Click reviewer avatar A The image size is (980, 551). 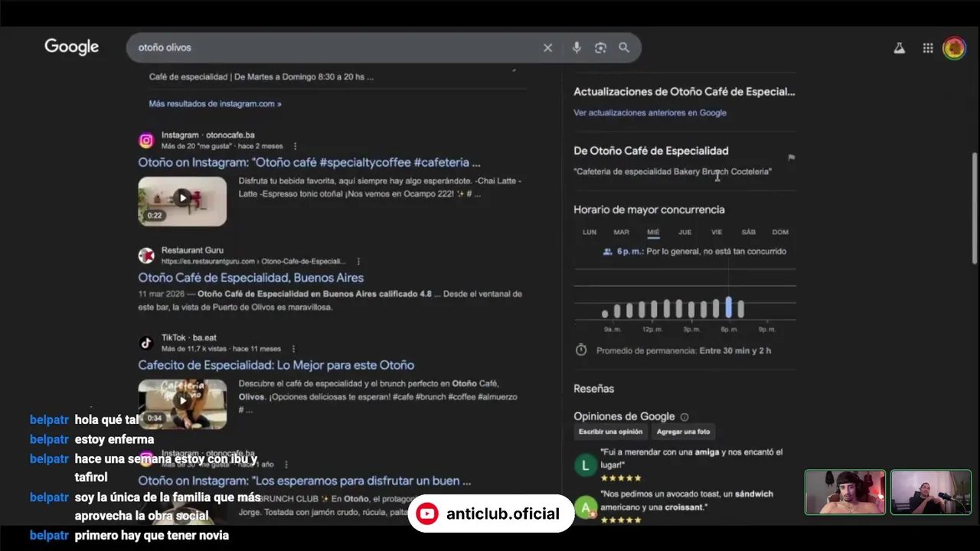[586, 507]
